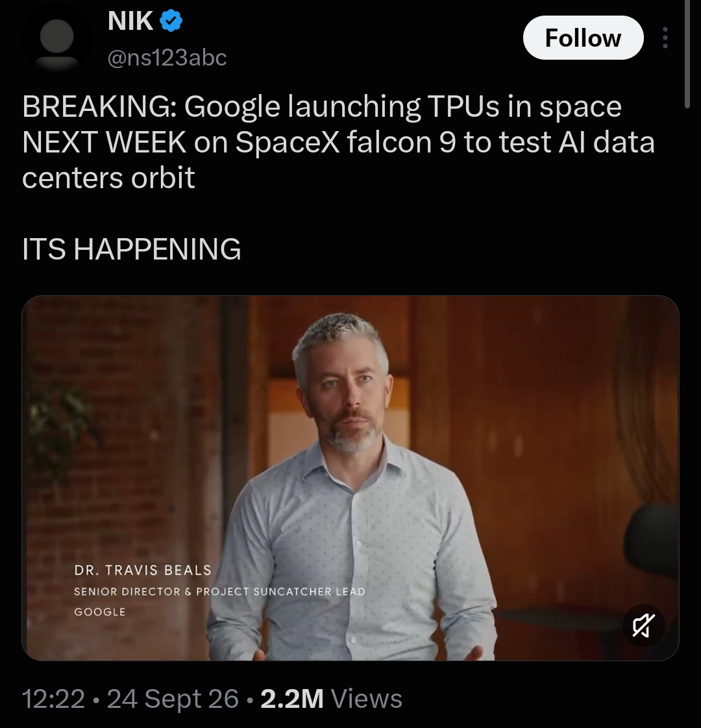Image resolution: width=701 pixels, height=728 pixels.
Task: Unmute the video with the speaker icon
Action: tap(643, 625)
